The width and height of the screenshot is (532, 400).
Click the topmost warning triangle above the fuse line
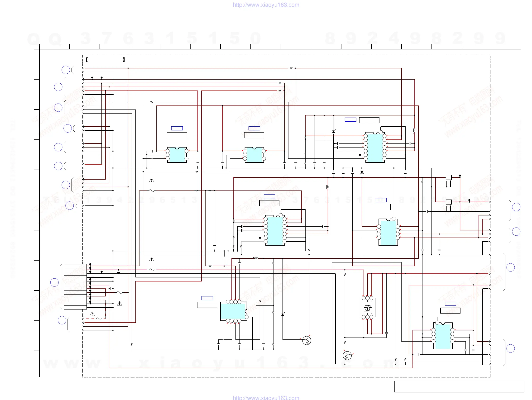pos(151,180)
